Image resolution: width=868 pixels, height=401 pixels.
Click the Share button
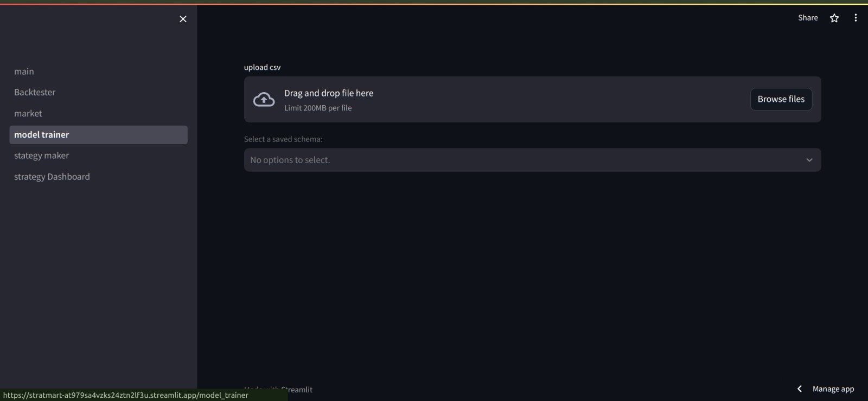pos(808,18)
